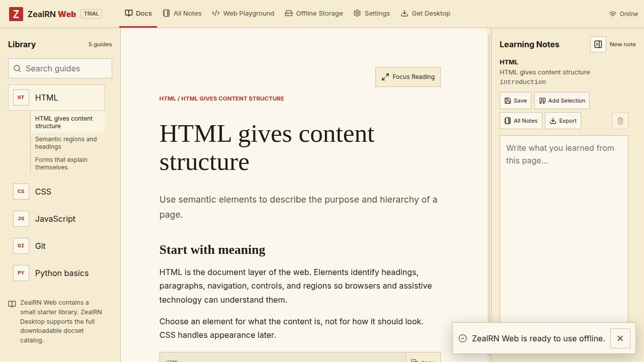Screen dimensions: 644x362
Task: Expand the Python basics guide
Action: 56,273
